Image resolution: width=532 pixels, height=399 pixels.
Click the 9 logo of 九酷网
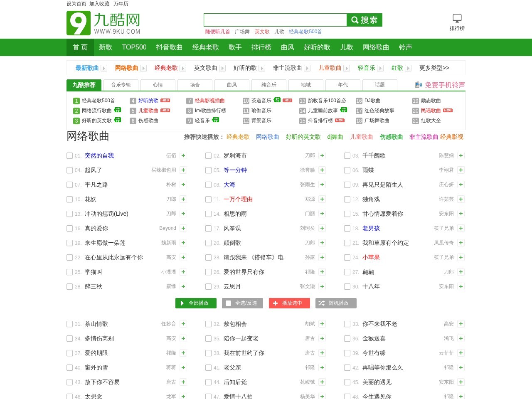click(78, 22)
